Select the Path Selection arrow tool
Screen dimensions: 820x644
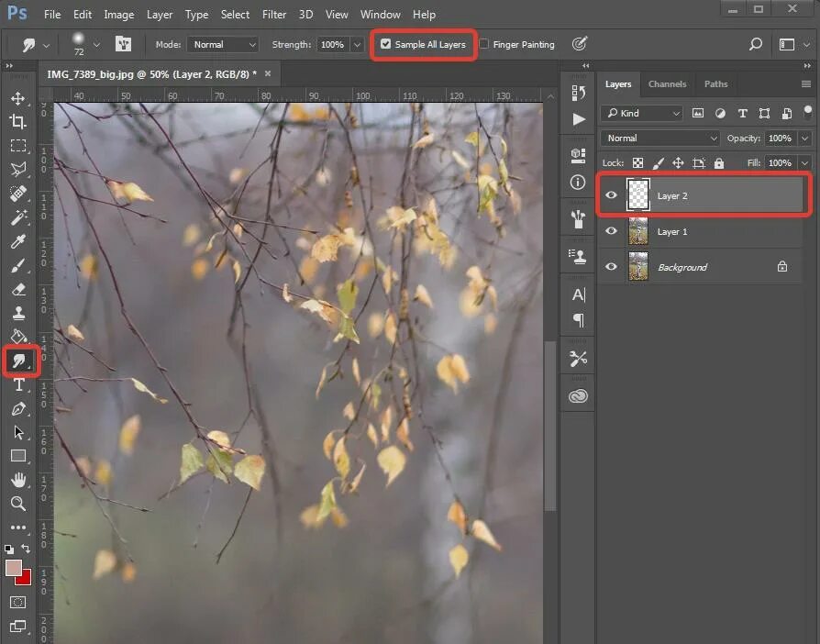click(x=17, y=432)
